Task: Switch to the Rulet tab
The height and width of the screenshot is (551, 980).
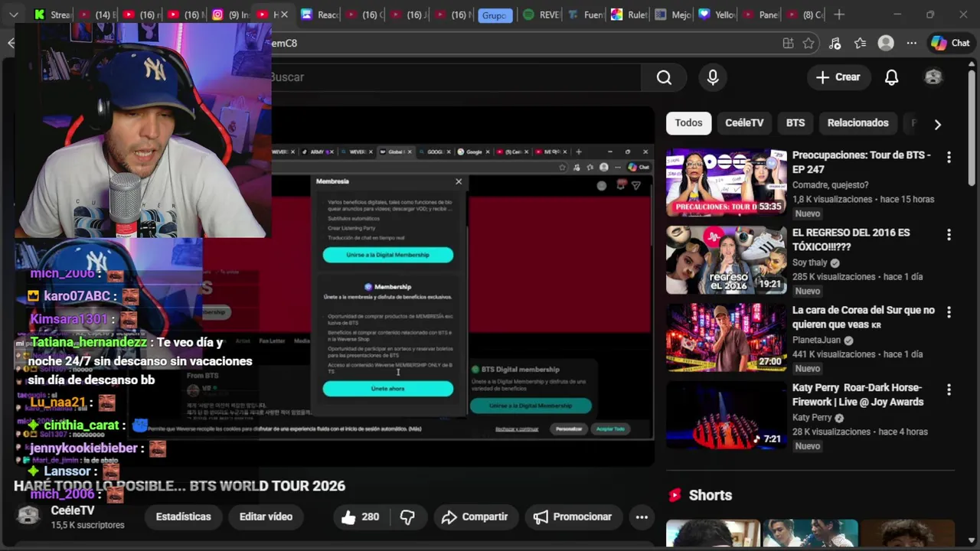Action: point(629,15)
